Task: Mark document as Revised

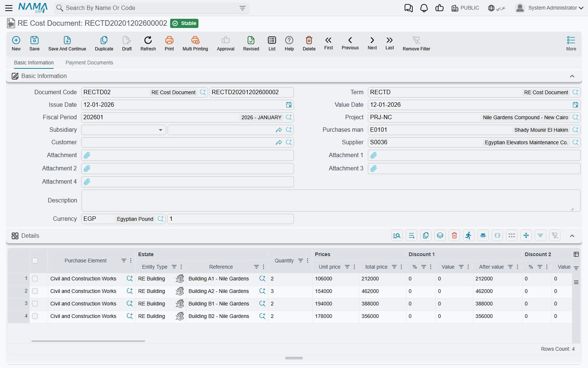Action: click(251, 43)
